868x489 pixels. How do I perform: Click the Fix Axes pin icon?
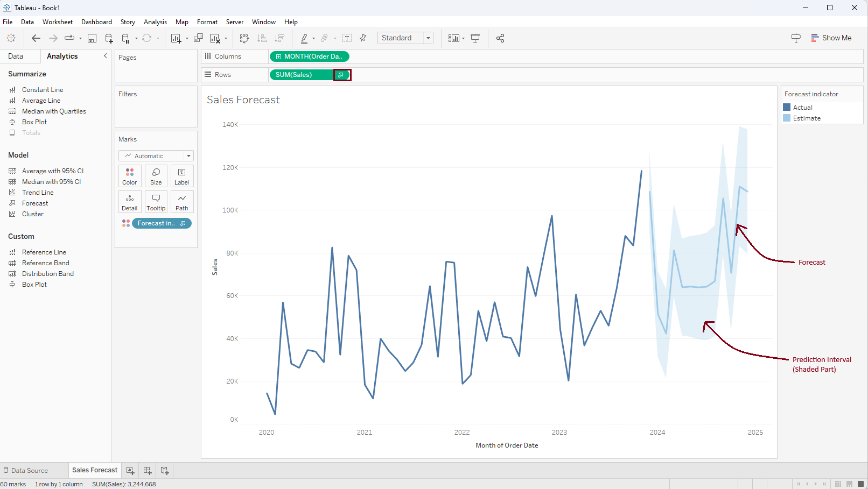[363, 38]
